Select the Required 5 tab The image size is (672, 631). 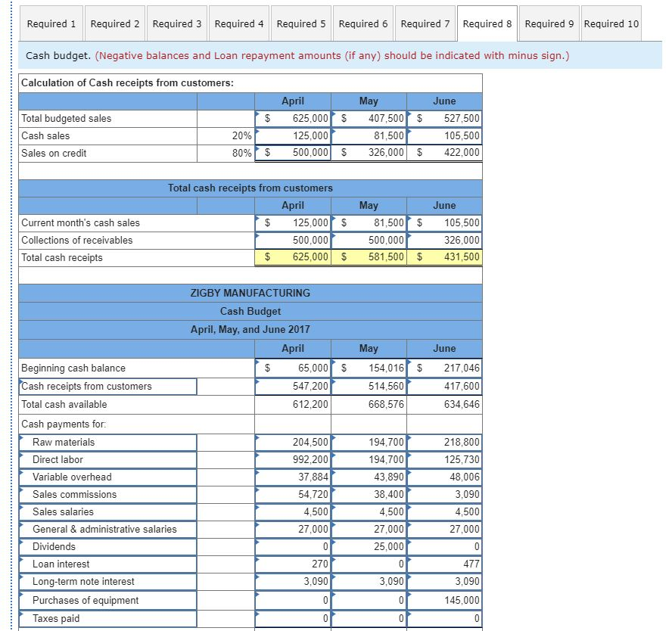[300, 23]
